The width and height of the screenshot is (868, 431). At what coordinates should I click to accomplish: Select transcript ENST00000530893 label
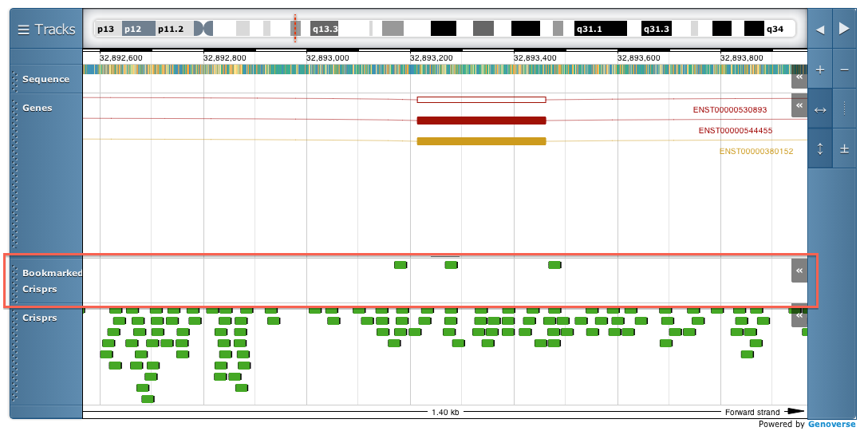coord(729,110)
